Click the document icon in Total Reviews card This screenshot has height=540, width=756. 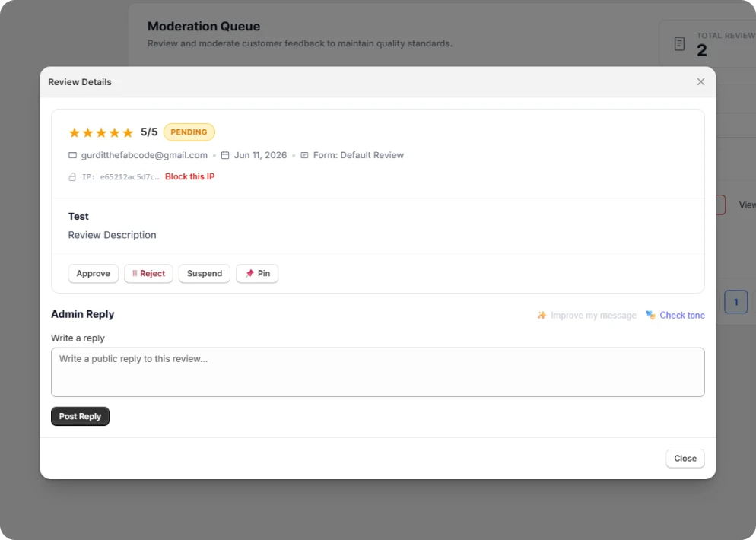[679, 44]
